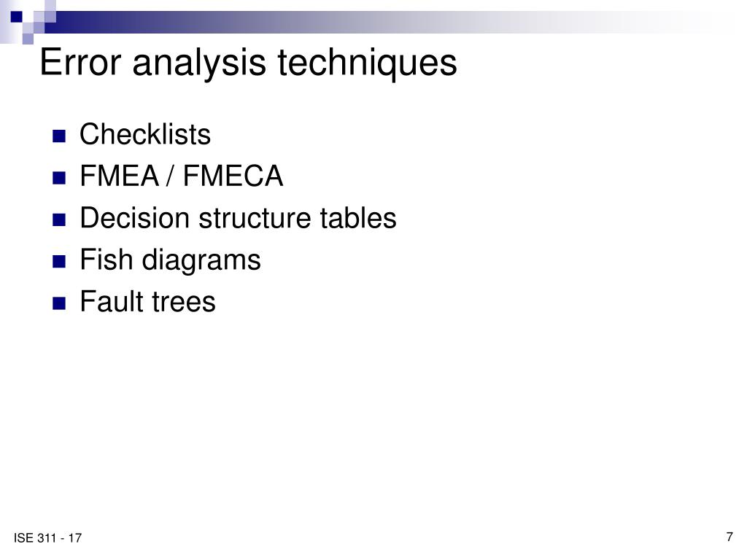
Task: Select the 'Fault trees' bullet text
Action: click(x=147, y=302)
